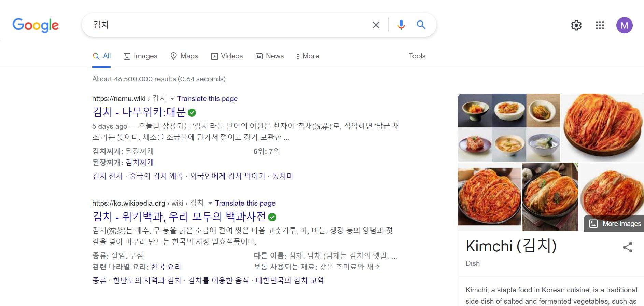Clear the search box with X icon
Image resolution: width=644 pixels, height=306 pixels.
tap(376, 25)
